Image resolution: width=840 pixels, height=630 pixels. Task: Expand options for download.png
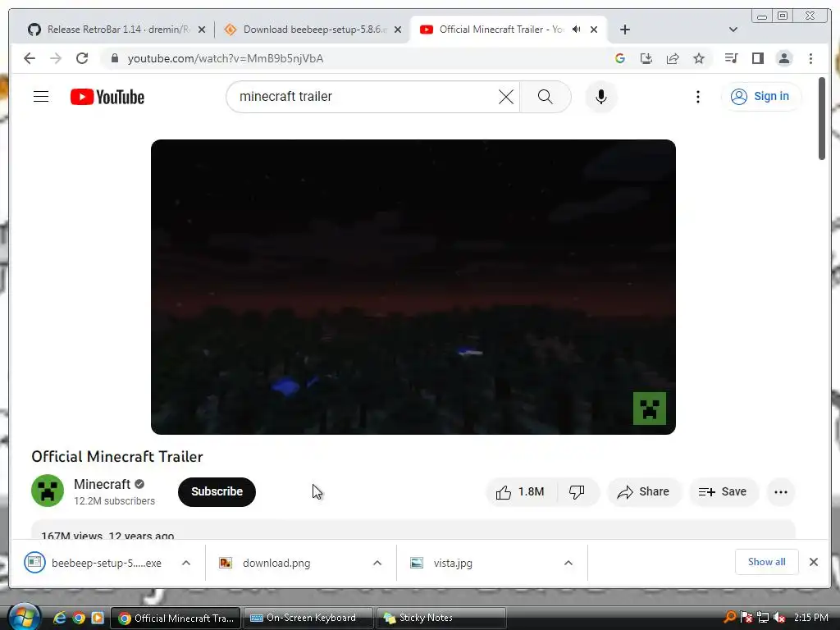pos(377,563)
